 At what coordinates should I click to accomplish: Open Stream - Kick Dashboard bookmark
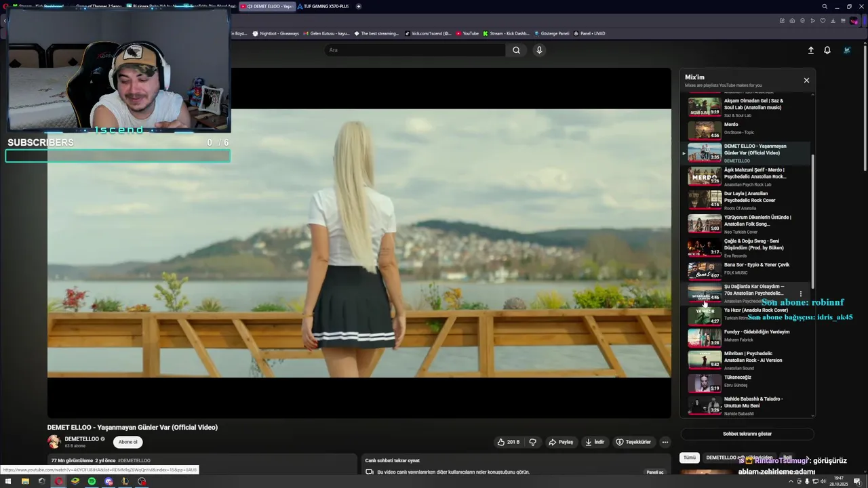506,33
